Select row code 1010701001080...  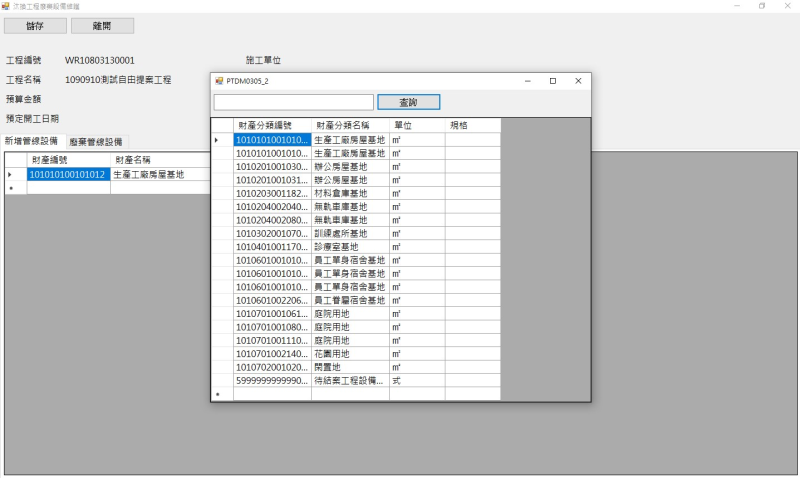(x=272, y=326)
